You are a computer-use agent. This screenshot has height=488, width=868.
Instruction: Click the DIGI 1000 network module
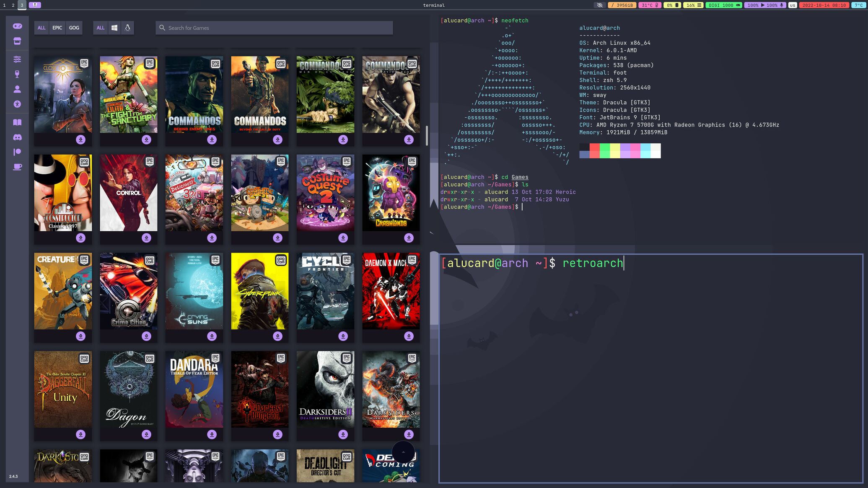(x=724, y=5)
